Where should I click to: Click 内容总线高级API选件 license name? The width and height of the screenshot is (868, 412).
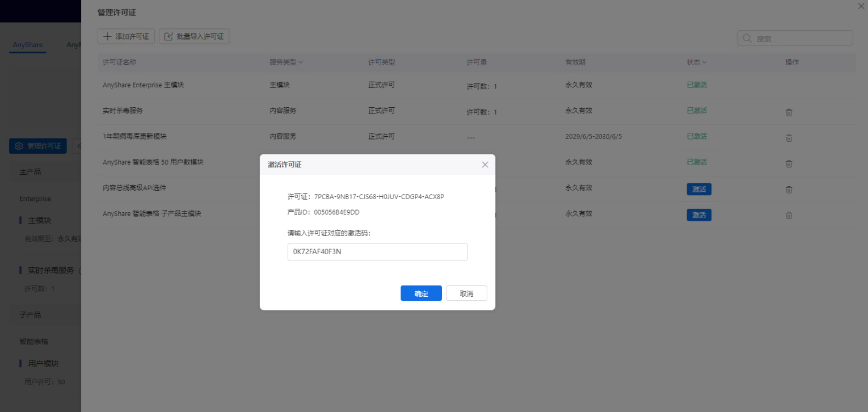[x=134, y=187]
